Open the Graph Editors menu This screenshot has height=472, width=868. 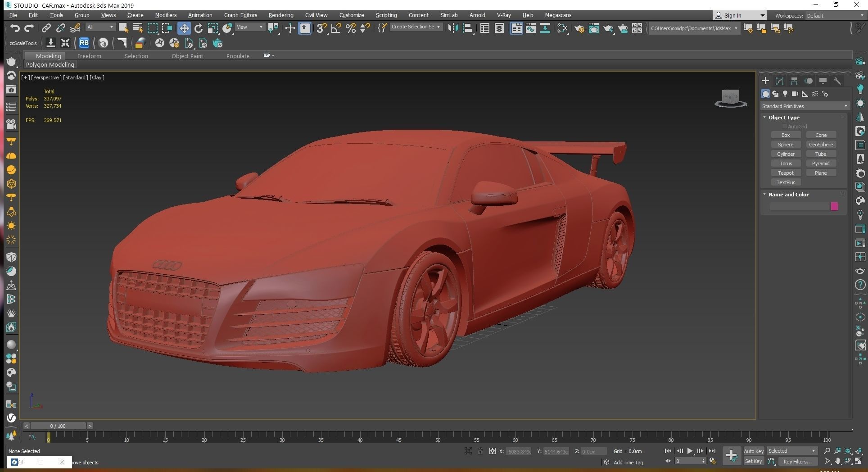(240, 15)
